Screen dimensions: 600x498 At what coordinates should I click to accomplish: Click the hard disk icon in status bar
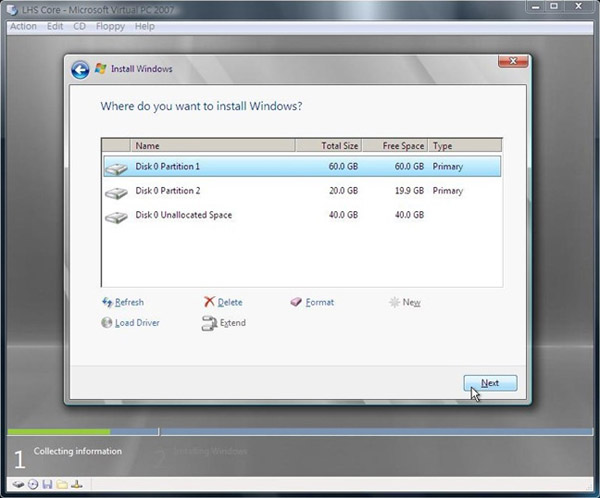18,485
